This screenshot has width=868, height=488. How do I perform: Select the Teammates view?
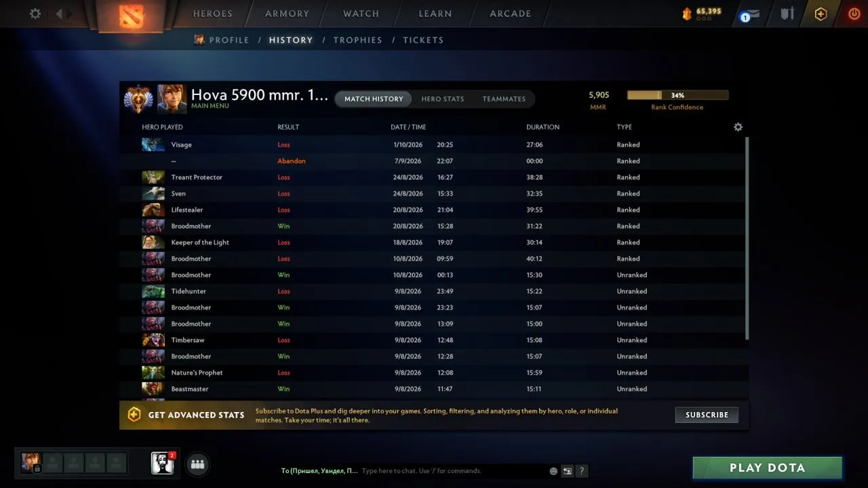tap(504, 99)
